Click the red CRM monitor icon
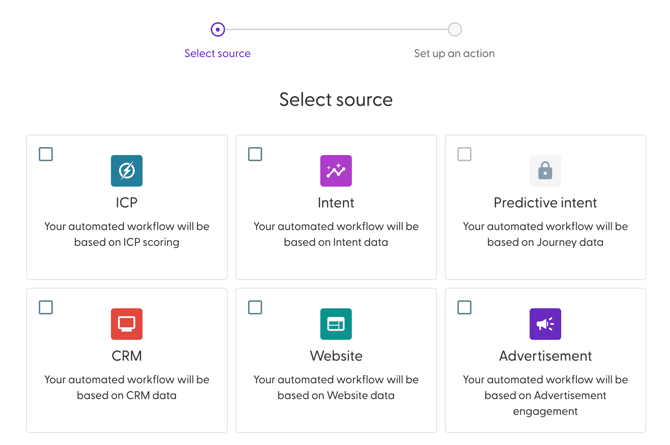670x445 pixels. pyautogui.click(x=126, y=324)
